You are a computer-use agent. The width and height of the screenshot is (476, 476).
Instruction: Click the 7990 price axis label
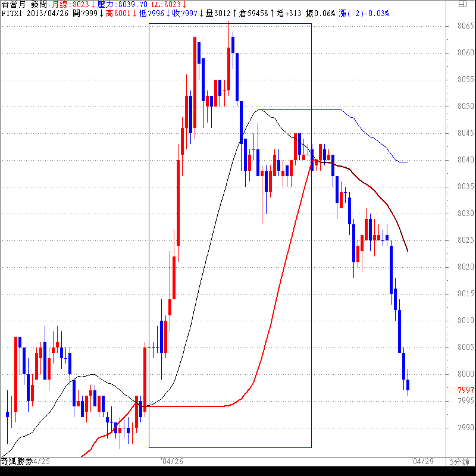click(465, 427)
